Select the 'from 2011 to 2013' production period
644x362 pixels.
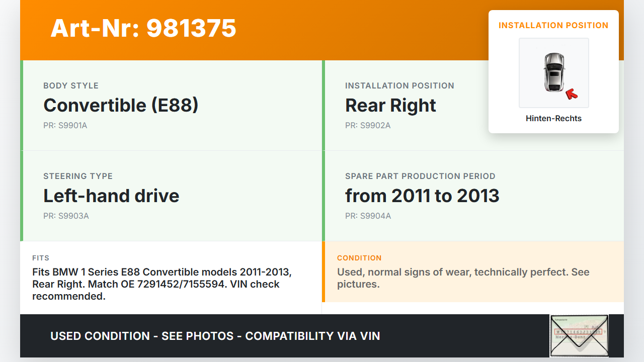click(x=422, y=196)
